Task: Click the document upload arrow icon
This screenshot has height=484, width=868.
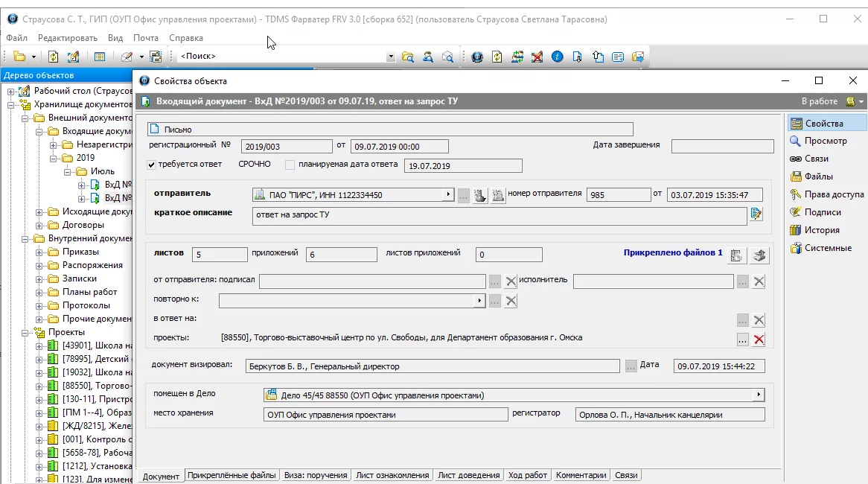Action: [x=598, y=57]
